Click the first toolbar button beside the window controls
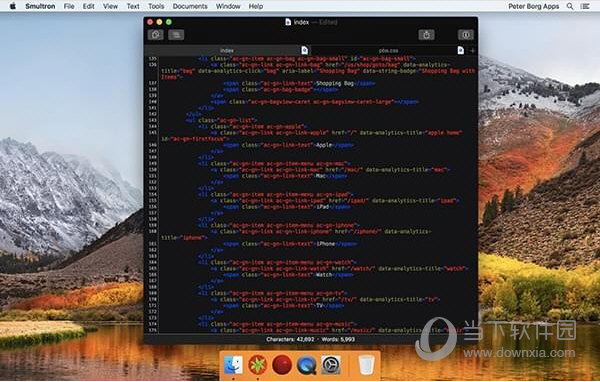This screenshot has height=382, width=600. tap(155, 35)
